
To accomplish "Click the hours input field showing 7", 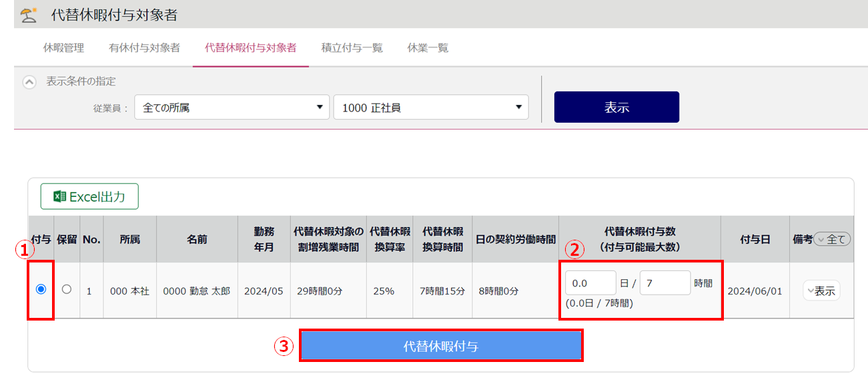I will click(665, 282).
